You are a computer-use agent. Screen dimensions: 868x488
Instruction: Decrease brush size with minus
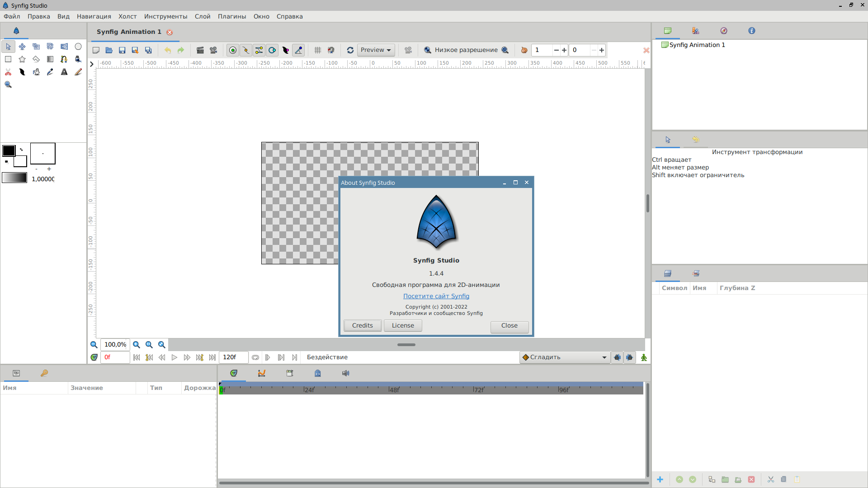[37, 169]
